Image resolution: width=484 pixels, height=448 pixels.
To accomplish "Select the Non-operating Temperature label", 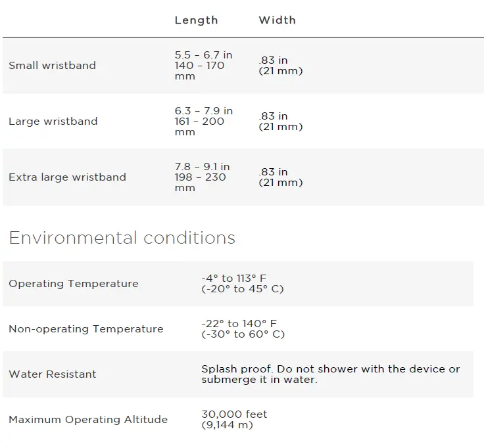I will (85, 329).
